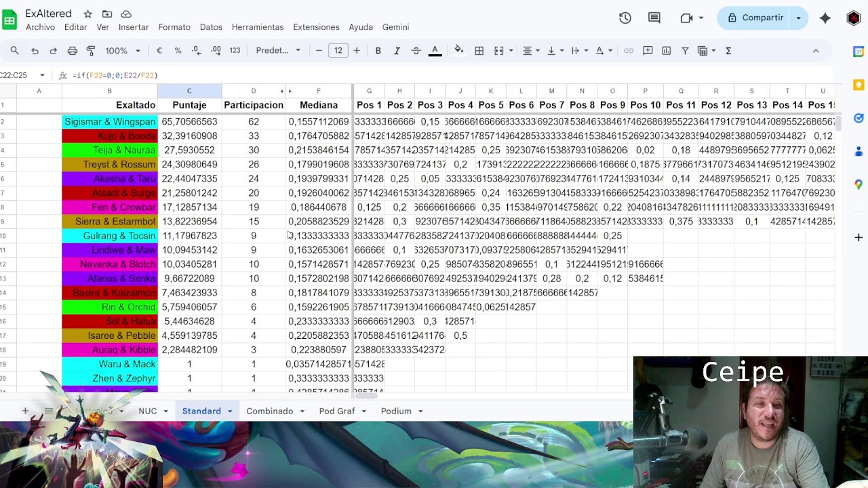Open the functions sigma menu

pos(728,51)
